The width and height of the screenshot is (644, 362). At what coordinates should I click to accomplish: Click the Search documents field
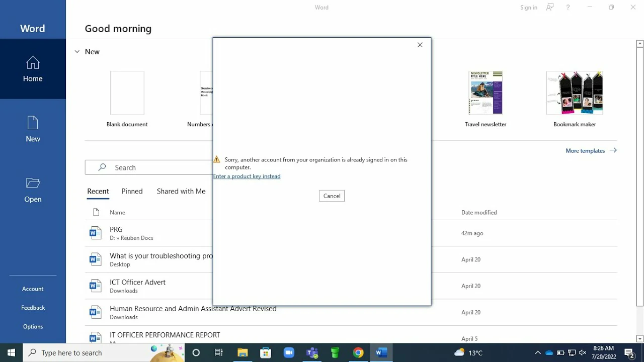point(151,167)
